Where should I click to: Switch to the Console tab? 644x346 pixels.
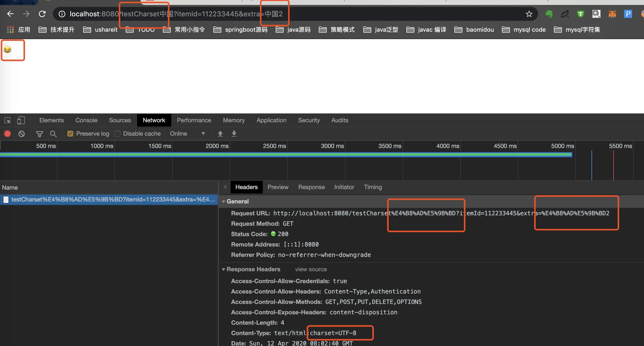click(86, 120)
